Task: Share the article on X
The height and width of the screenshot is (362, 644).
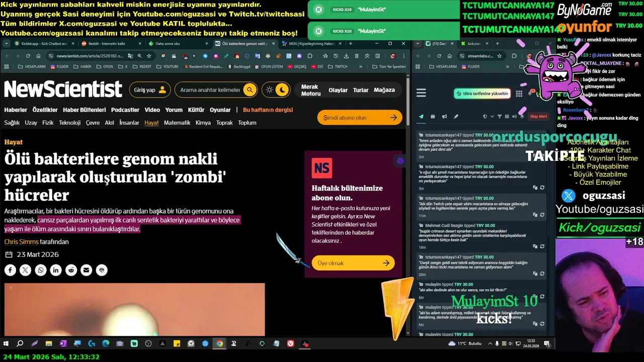Action: (x=26, y=270)
